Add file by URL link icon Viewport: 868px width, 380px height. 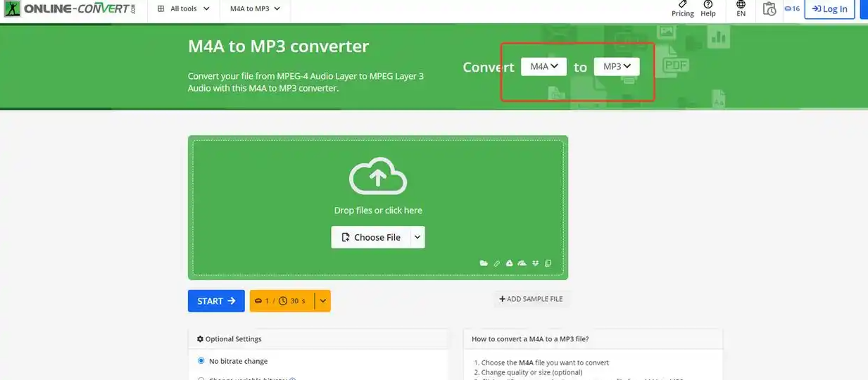[496, 263]
